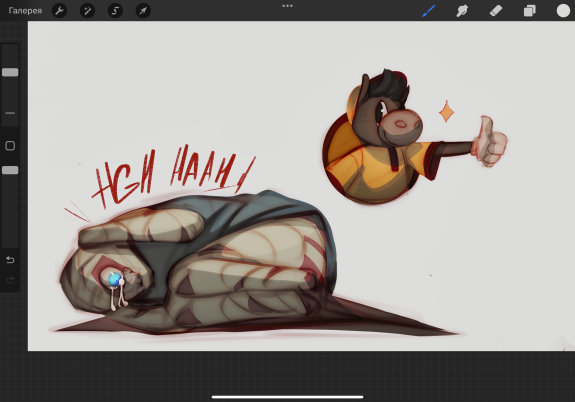This screenshot has height=402, width=575.
Task: Select the Selection S-shaped tool
Action: 115,11
